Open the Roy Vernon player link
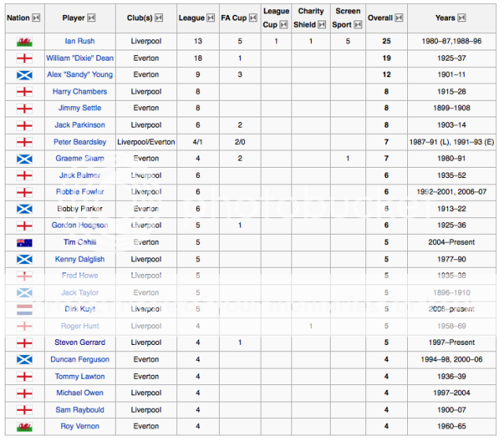 click(80, 427)
